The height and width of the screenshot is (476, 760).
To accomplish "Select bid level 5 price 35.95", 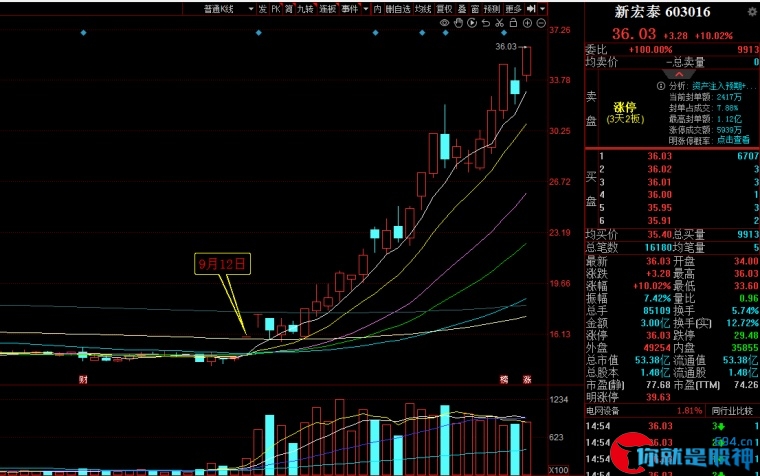I will 660,208.
